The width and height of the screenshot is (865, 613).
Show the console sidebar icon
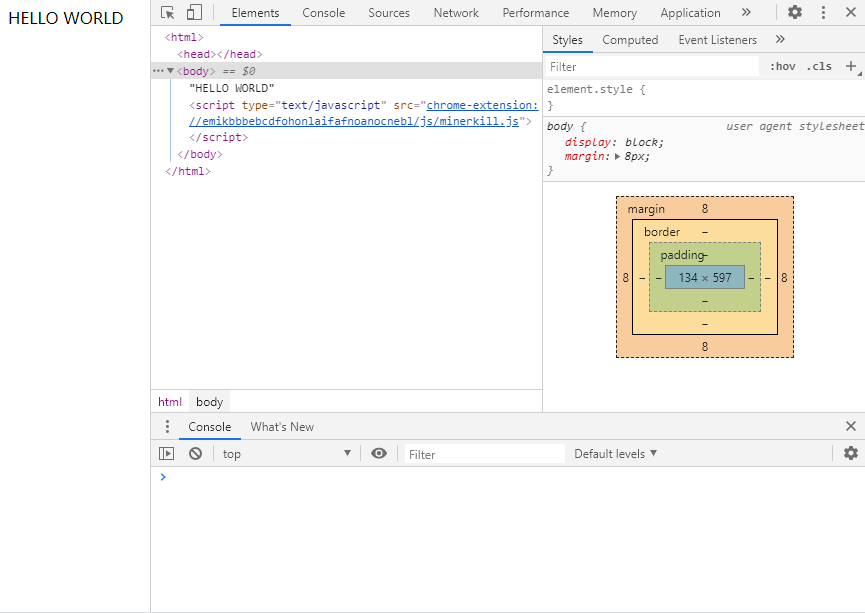point(166,454)
